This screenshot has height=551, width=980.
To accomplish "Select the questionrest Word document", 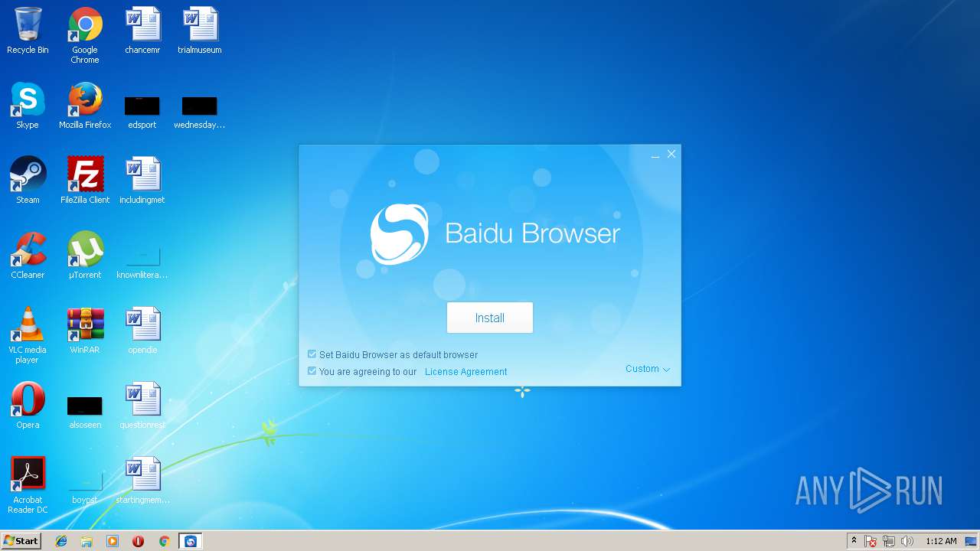I will coord(142,406).
